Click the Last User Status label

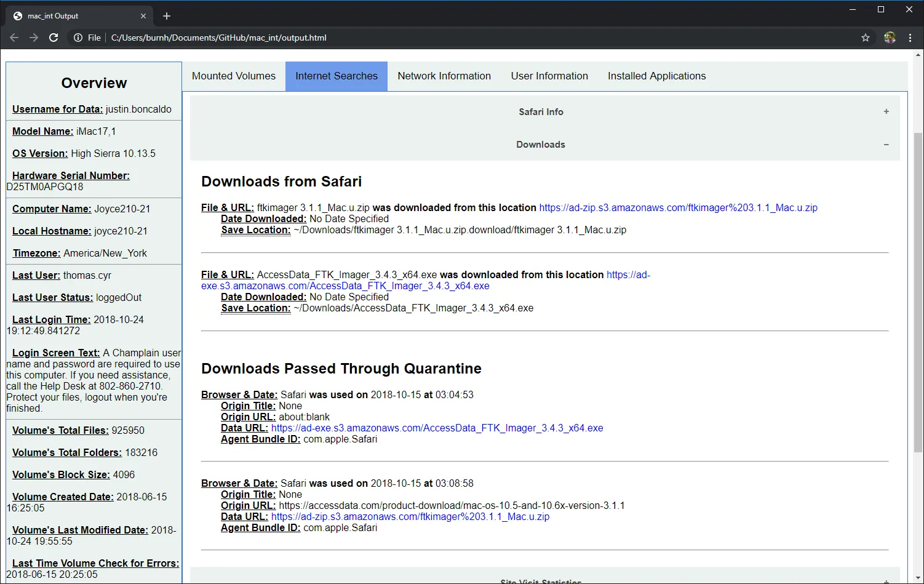coord(52,298)
